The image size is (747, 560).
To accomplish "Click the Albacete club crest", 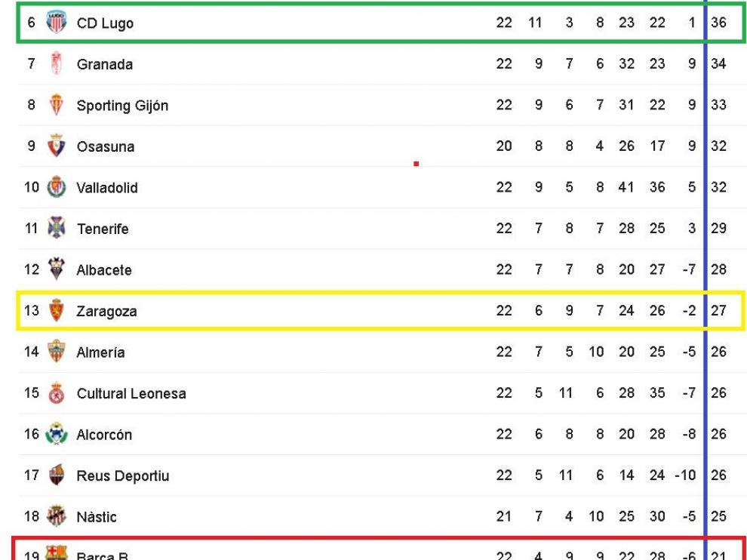I will coord(57,269).
